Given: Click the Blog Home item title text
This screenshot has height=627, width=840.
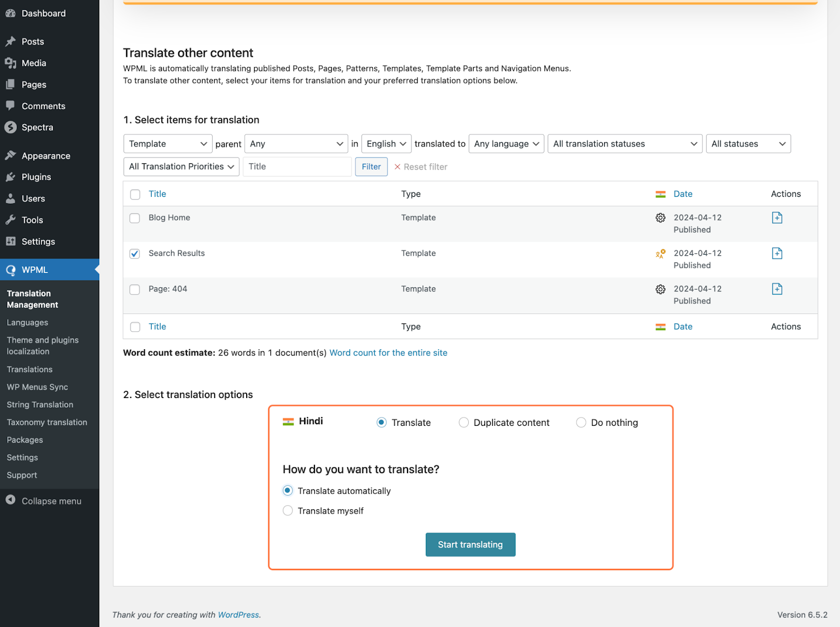Looking at the screenshot, I should point(169,217).
